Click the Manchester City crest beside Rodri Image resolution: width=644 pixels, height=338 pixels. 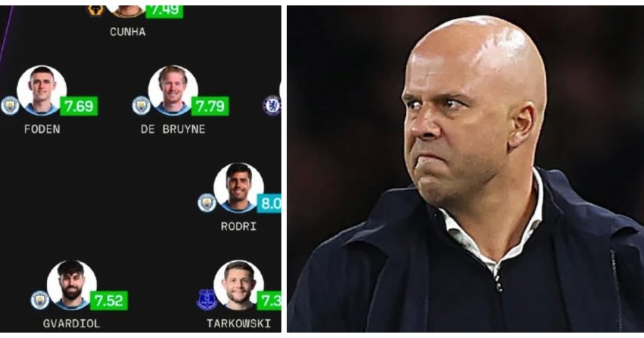pos(207,203)
